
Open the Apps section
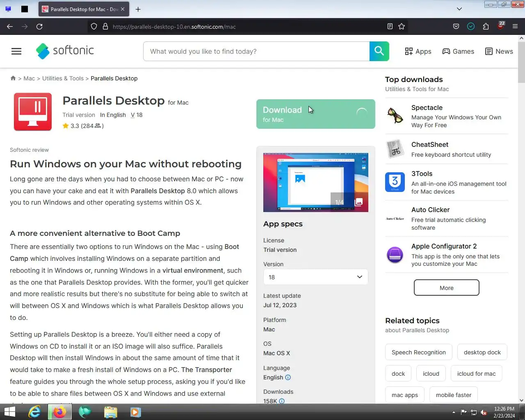tap(418, 51)
